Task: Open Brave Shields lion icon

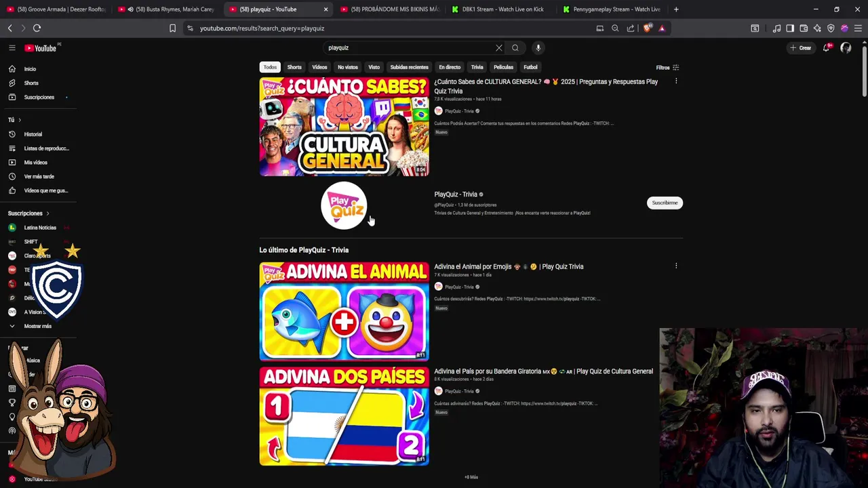Action: tap(647, 28)
